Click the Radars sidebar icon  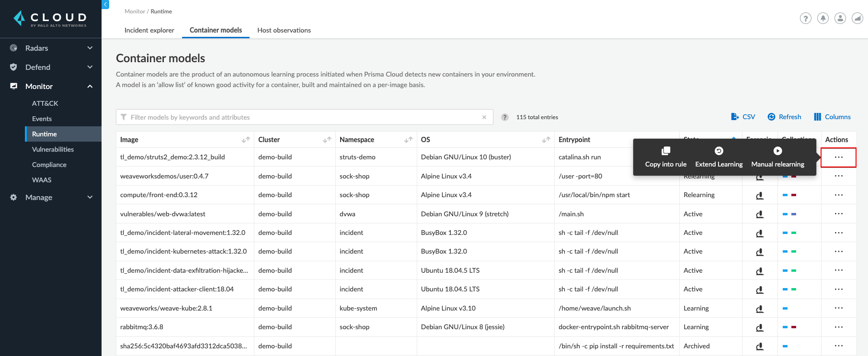(x=13, y=48)
